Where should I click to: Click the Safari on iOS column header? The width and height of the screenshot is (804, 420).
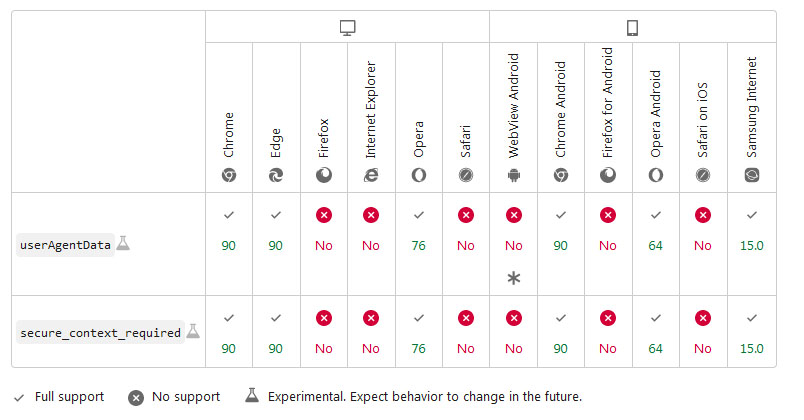point(703,120)
